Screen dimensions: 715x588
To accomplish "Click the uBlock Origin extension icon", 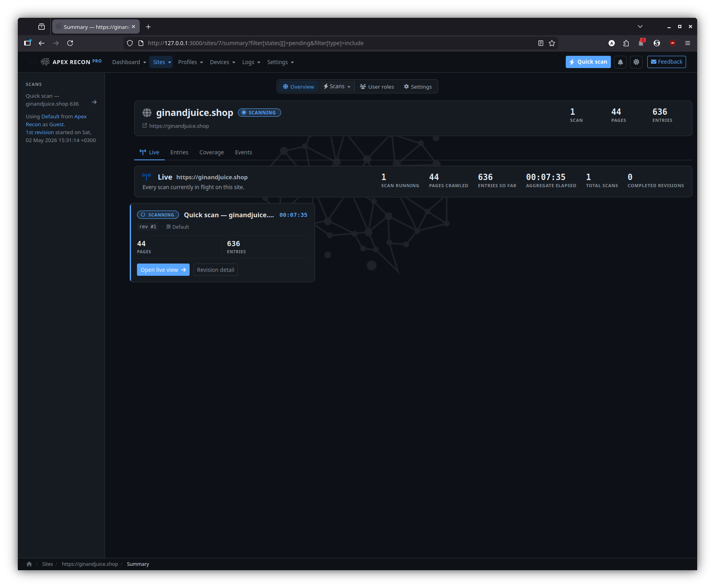I will click(673, 43).
